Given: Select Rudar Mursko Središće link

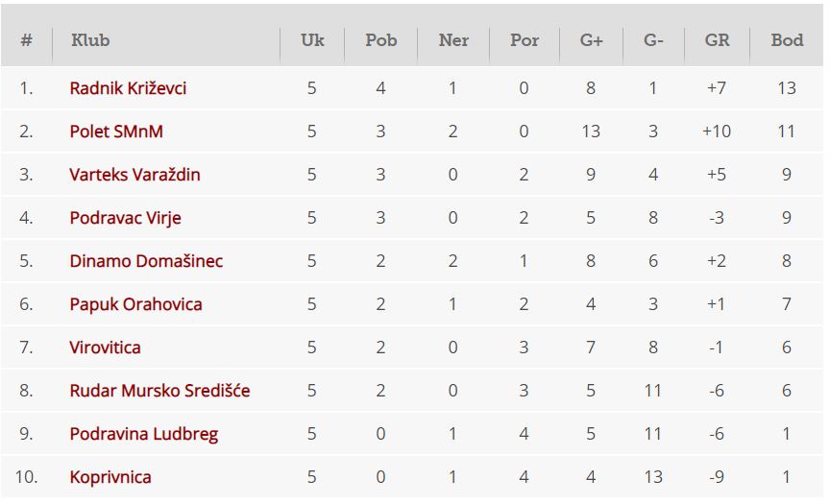Looking at the screenshot, I should coord(159,391).
